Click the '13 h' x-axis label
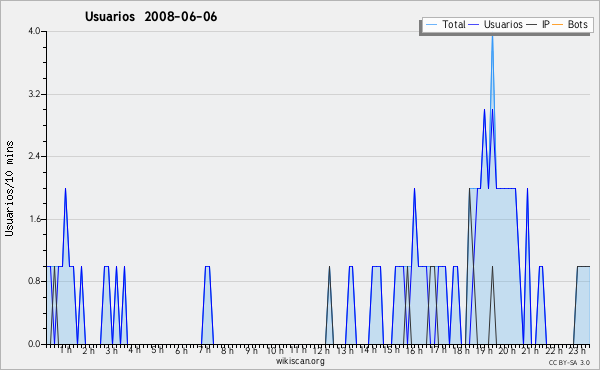600x370 pixels. pyautogui.click(x=344, y=351)
